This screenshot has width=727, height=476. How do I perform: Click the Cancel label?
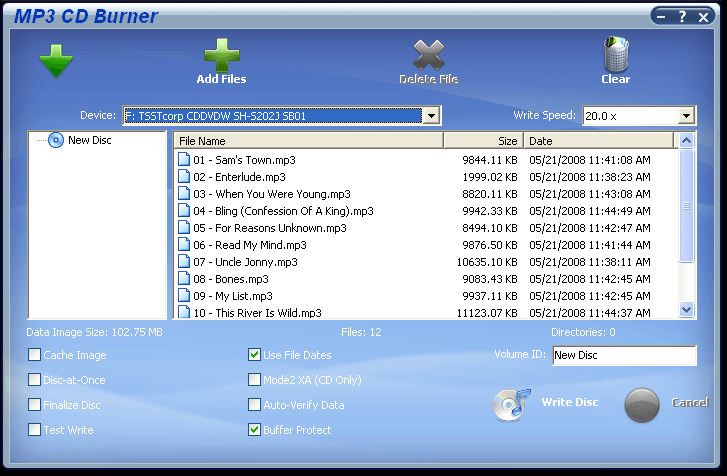click(690, 402)
